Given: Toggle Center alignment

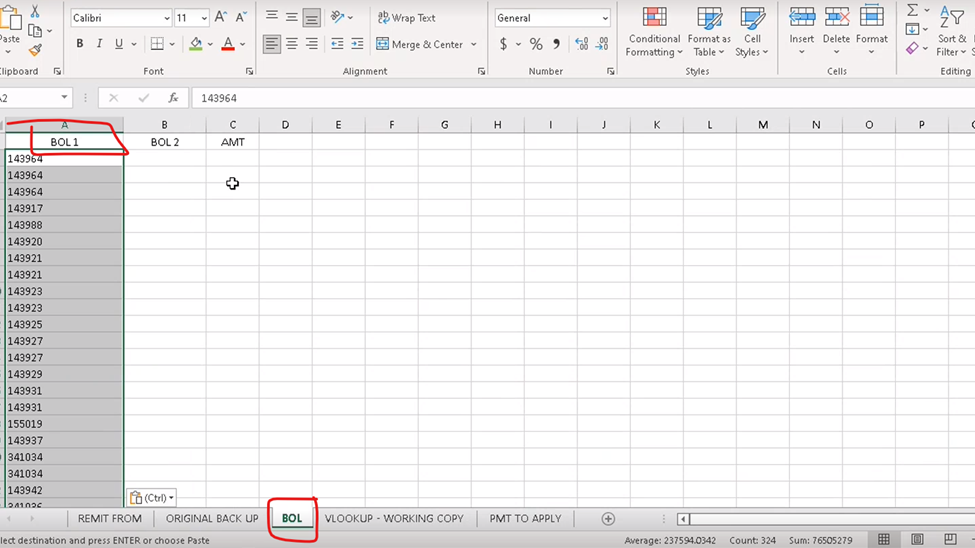Looking at the screenshot, I should pos(292,44).
